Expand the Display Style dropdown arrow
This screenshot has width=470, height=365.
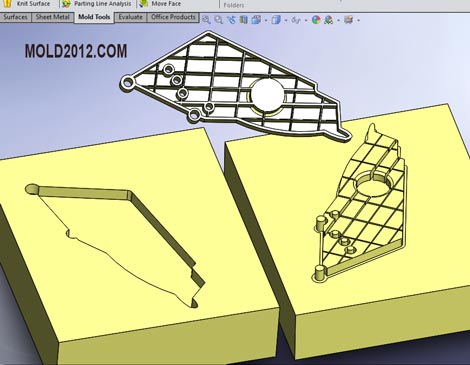(286, 20)
